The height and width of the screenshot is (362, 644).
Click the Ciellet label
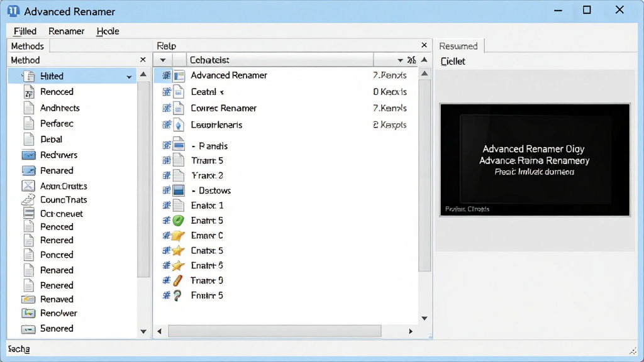click(453, 62)
